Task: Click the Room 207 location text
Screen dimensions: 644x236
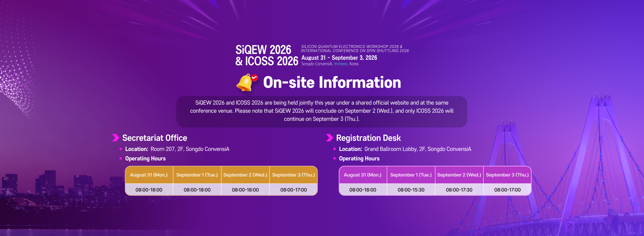Action: point(190,149)
